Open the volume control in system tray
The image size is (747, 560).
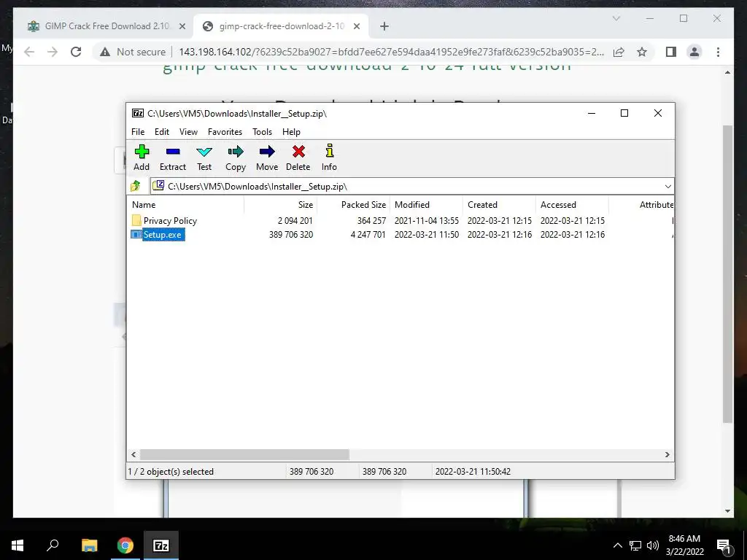coord(653,545)
